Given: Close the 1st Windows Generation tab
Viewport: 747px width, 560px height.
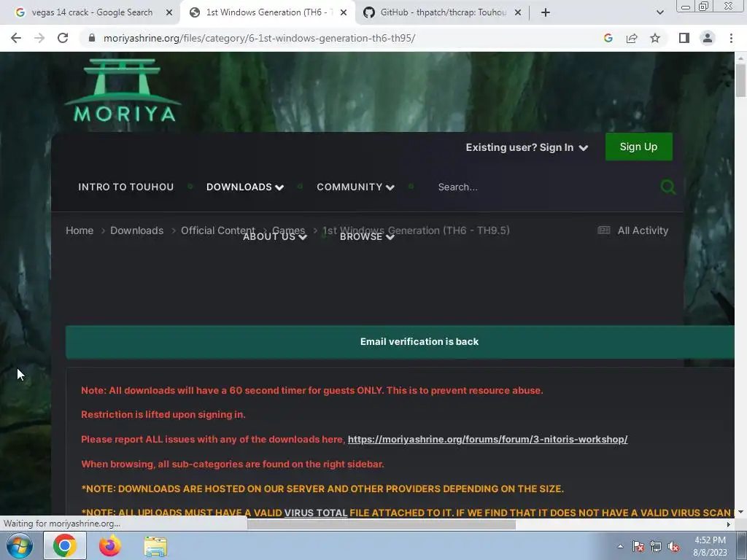Looking at the screenshot, I should tap(344, 12).
